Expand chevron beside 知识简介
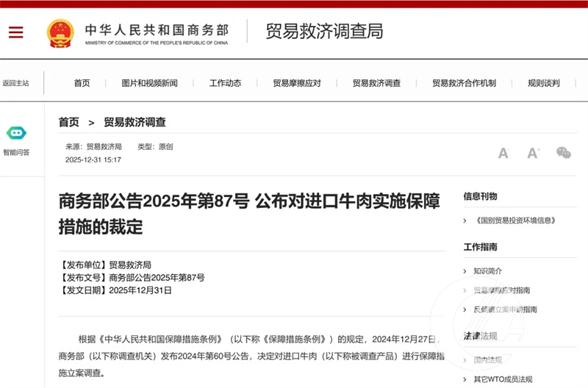The width and height of the screenshot is (588, 388). [465, 271]
